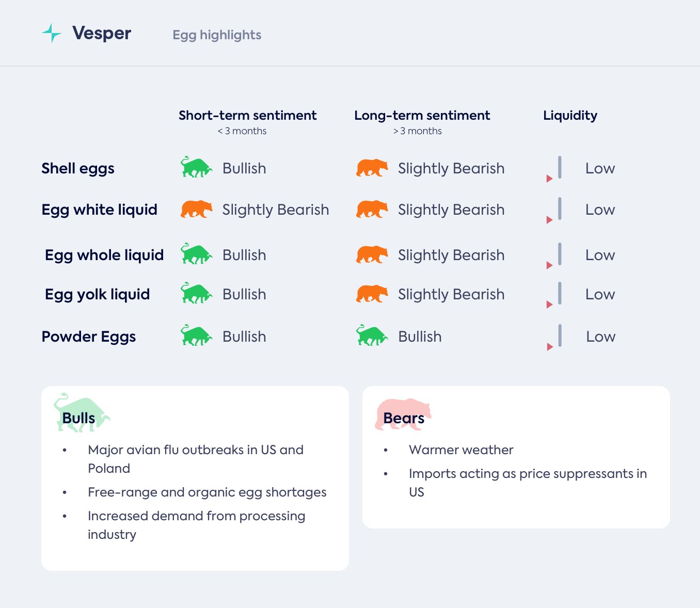
Task: Click Egg white liquid short-term bear icon
Action: 196,209
